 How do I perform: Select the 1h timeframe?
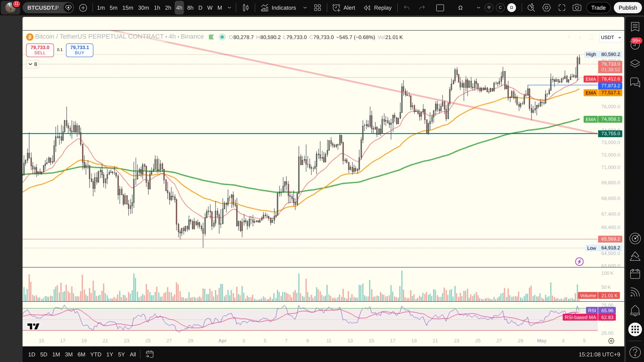157,8
